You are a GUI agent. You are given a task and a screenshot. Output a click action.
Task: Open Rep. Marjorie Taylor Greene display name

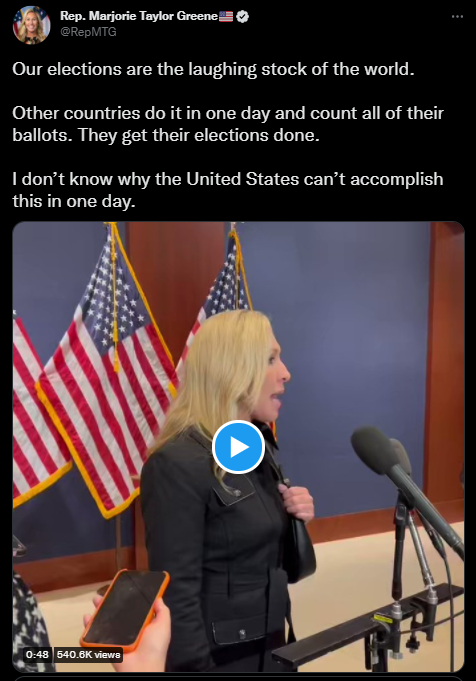click(x=139, y=16)
